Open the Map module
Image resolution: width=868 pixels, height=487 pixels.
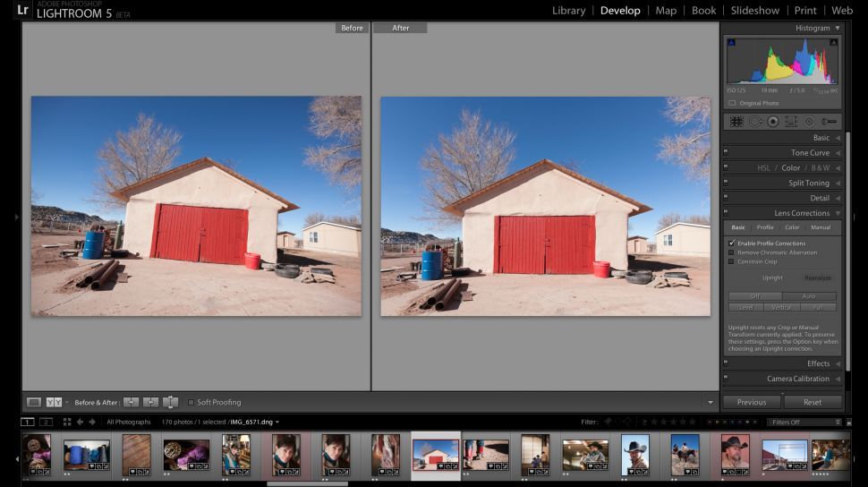click(666, 11)
